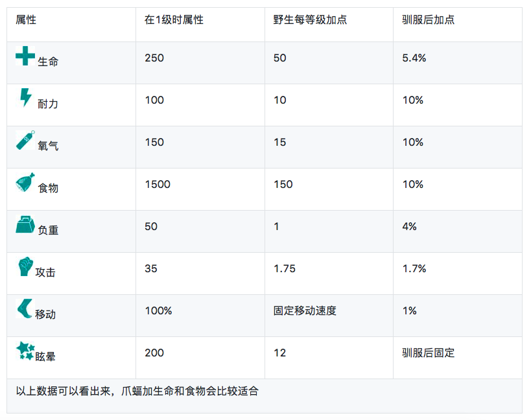Click the 驯服后加点 column header
531x420 pixels.
(x=428, y=20)
